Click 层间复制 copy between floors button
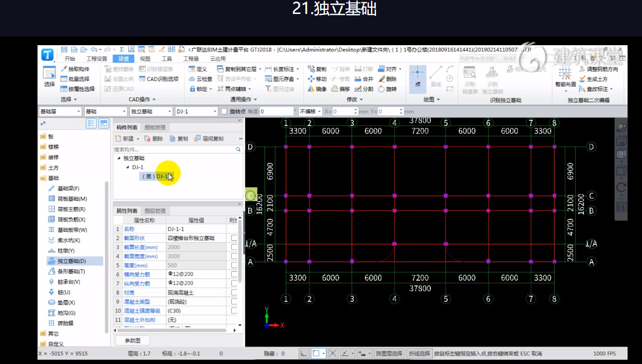This screenshot has height=364, width=642. pyautogui.click(x=209, y=138)
